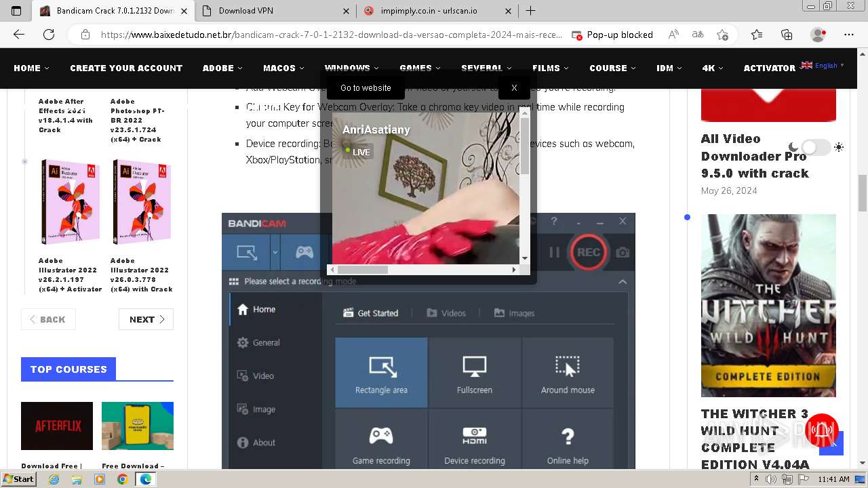Open the Afterflix course thumbnail

pyautogui.click(x=57, y=426)
